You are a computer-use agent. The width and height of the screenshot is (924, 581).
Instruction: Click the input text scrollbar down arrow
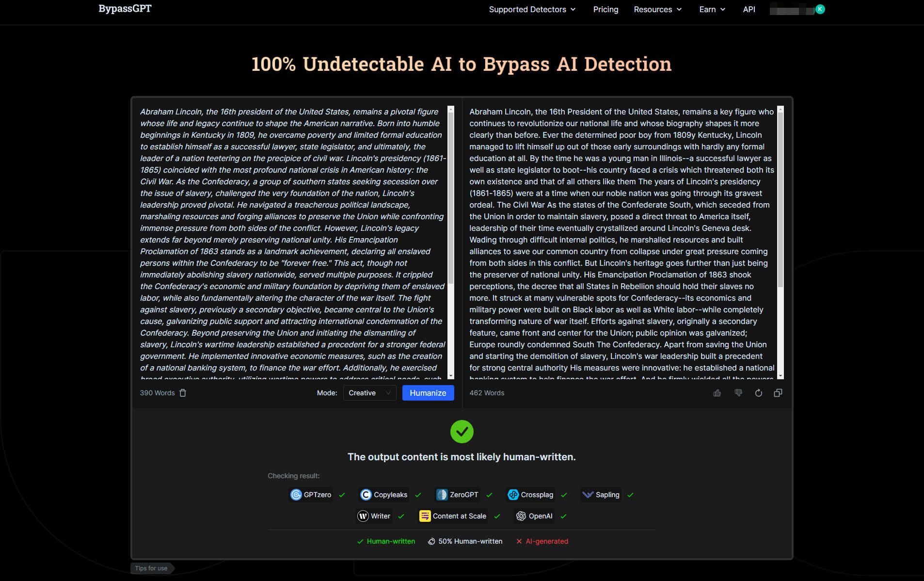(x=451, y=376)
